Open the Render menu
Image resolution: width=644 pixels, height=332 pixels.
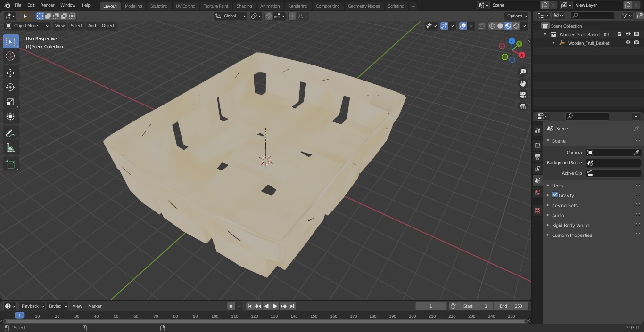coord(48,5)
